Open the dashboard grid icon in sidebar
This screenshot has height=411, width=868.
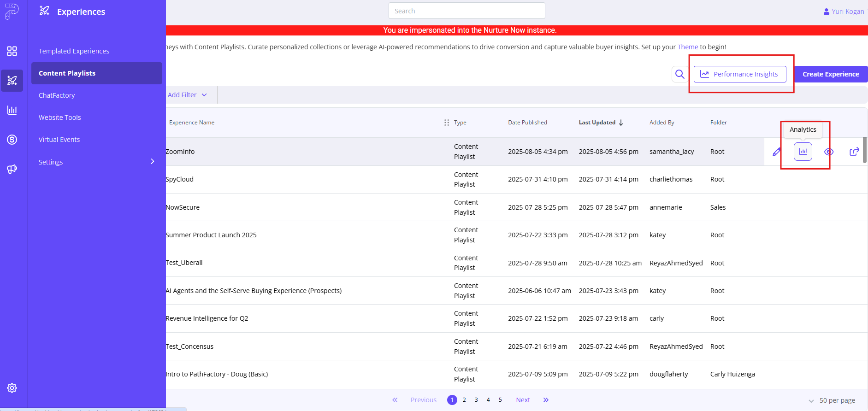click(12, 51)
